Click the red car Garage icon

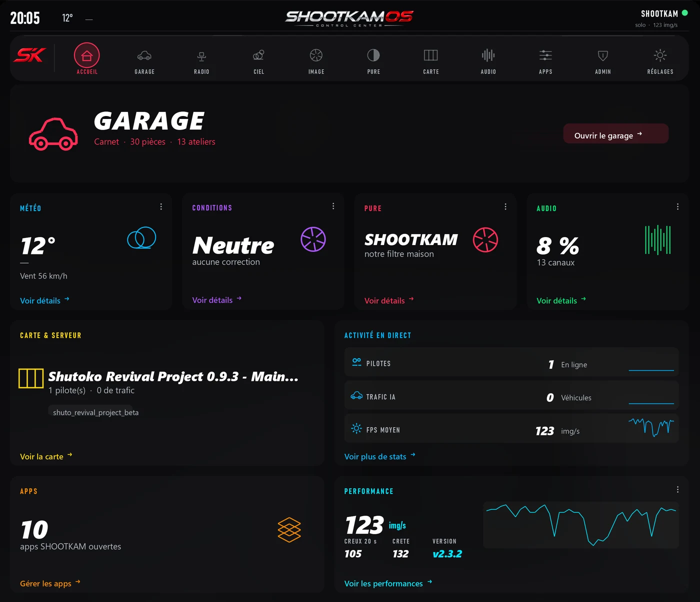[53, 134]
